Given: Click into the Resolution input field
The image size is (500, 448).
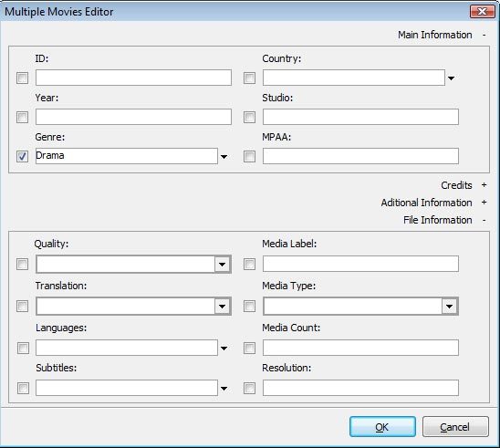Looking at the screenshot, I should (x=360, y=388).
